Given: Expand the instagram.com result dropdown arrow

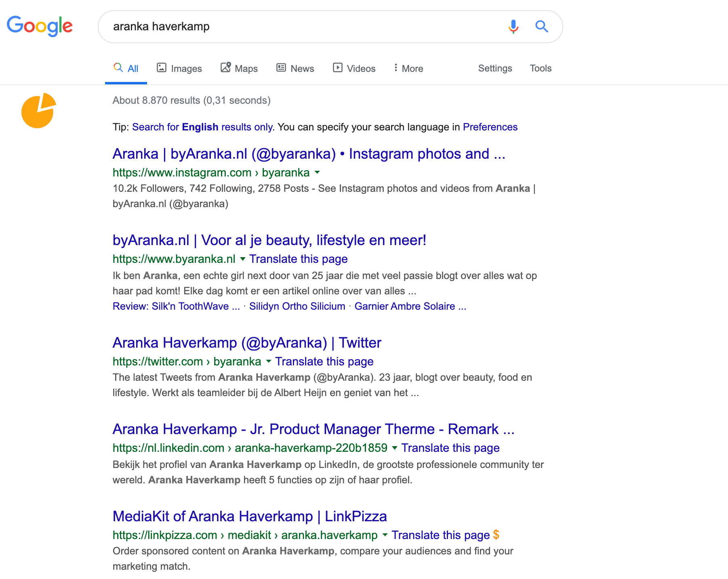Looking at the screenshot, I should [317, 172].
